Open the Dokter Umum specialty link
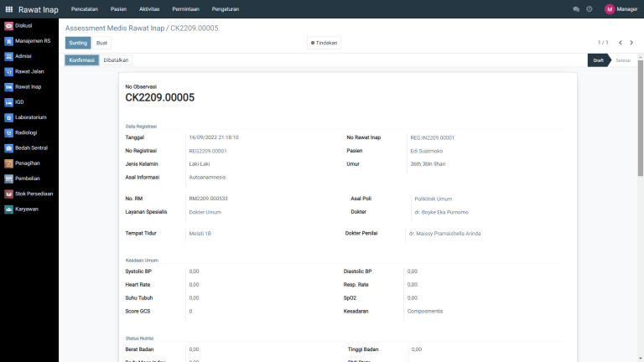The height and width of the screenshot is (362, 644). [205, 212]
